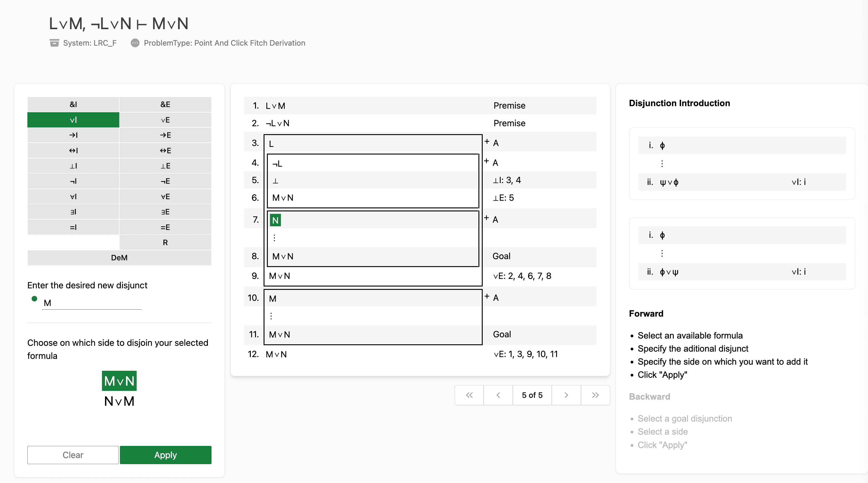
Task: Navigate to next proof page
Action: pyautogui.click(x=564, y=394)
